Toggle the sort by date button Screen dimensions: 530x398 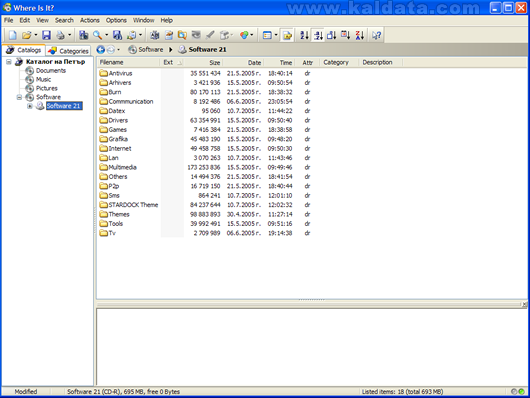coord(345,35)
